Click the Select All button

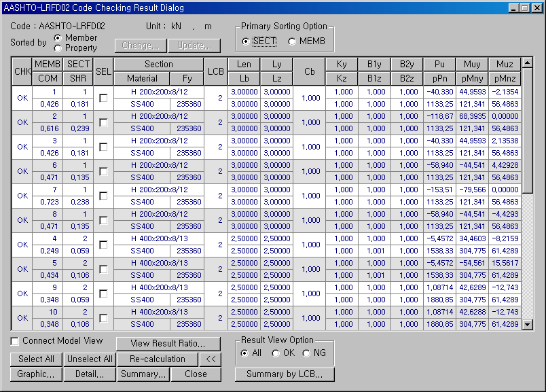click(x=36, y=359)
